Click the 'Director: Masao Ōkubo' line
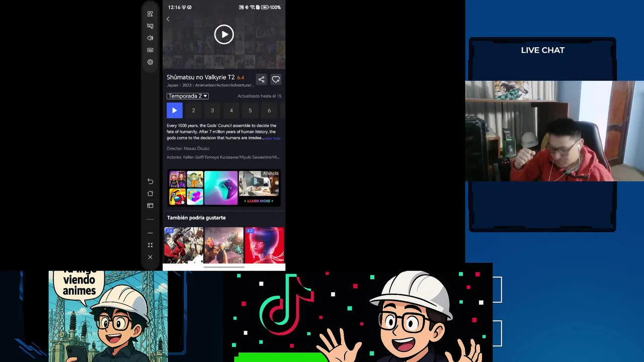The image size is (644, 362). tap(188, 148)
